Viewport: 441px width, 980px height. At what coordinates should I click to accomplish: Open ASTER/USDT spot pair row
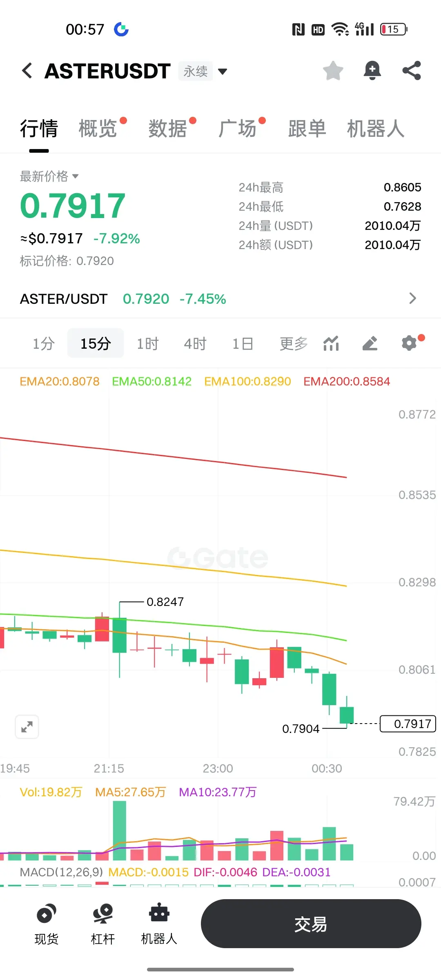point(220,299)
